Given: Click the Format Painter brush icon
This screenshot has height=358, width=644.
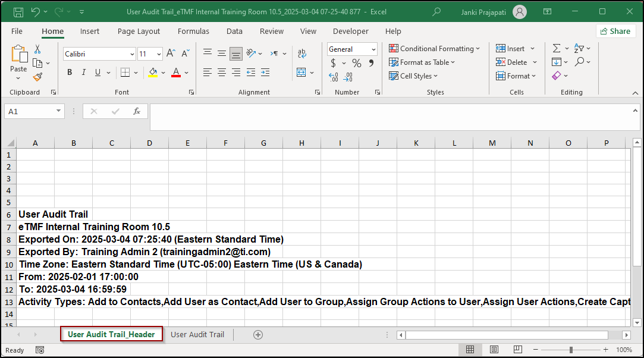Looking at the screenshot, I should [37, 77].
